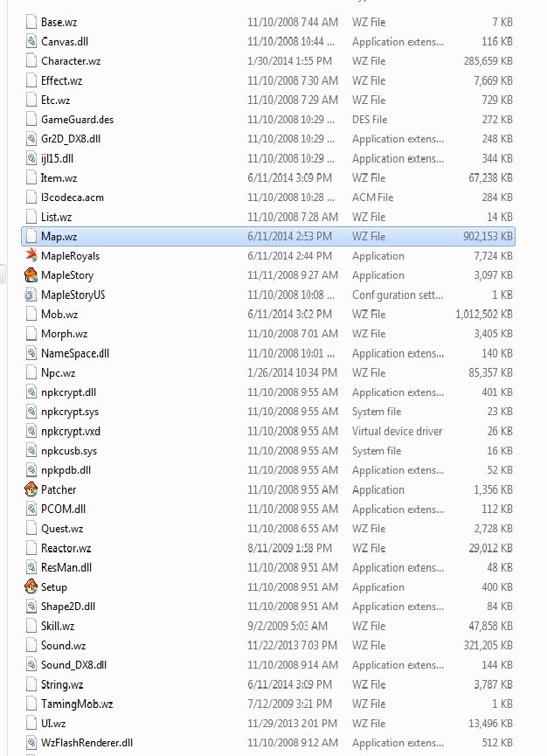
Task: Select the Npc.wz file name
Action: [x=59, y=372]
